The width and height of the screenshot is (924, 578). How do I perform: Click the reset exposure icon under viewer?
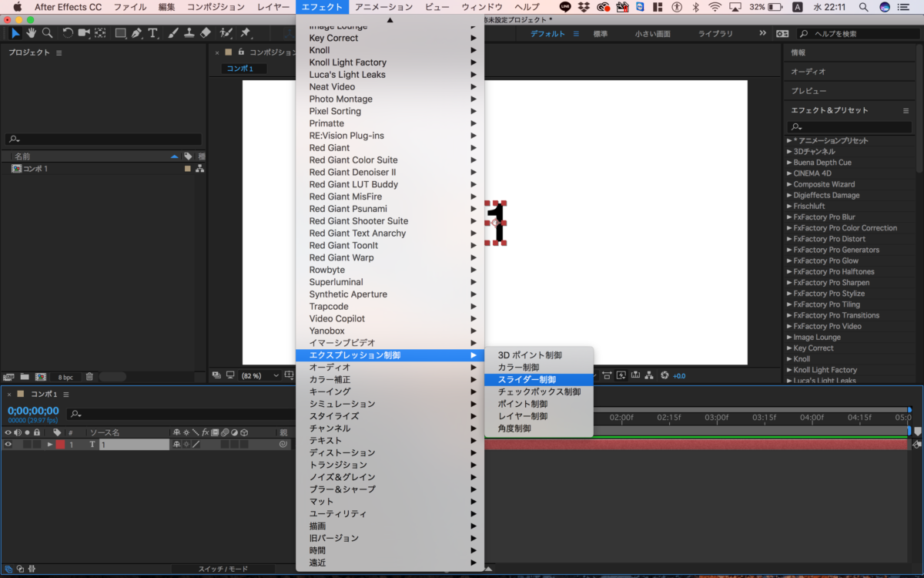tap(665, 375)
